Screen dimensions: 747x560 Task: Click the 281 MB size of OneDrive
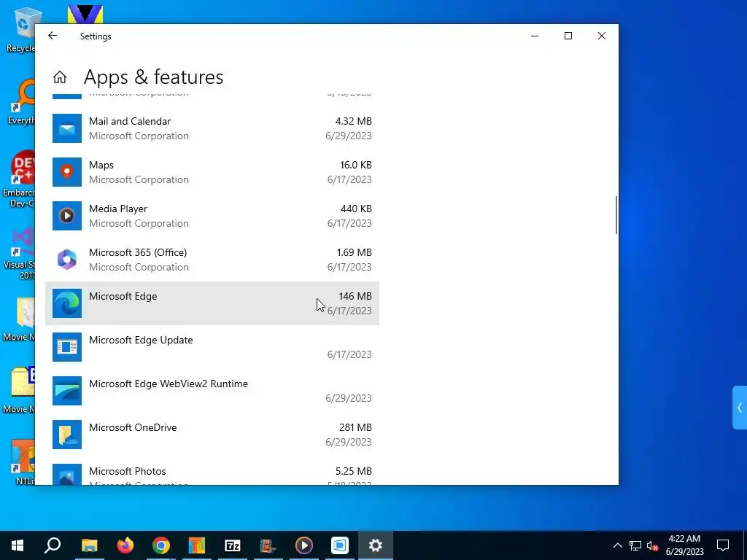(x=355, y=427)
